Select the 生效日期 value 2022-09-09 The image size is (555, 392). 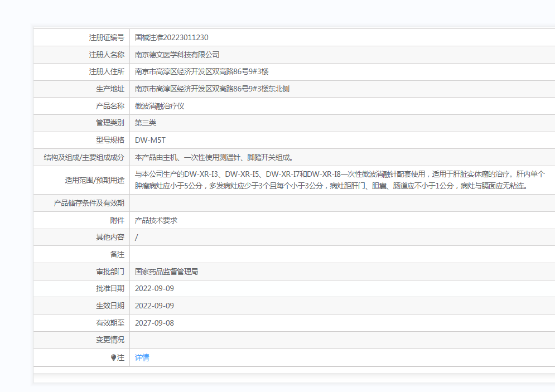pyautogui.click(x=155, y=306)
